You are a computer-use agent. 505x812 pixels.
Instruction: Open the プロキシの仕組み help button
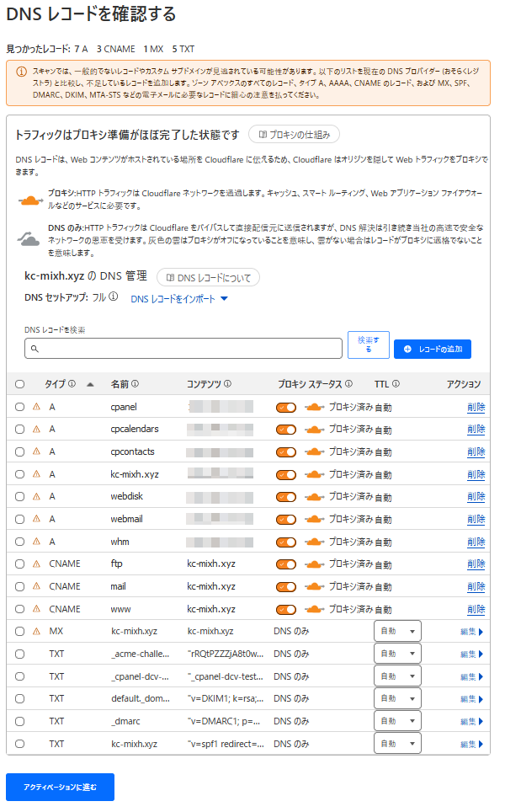click(294, 135)
